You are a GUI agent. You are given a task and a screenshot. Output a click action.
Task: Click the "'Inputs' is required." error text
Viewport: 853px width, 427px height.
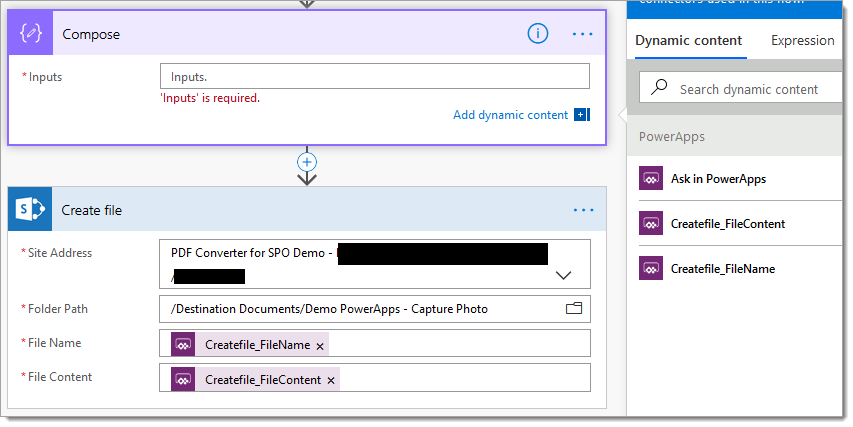coord(209,98)
